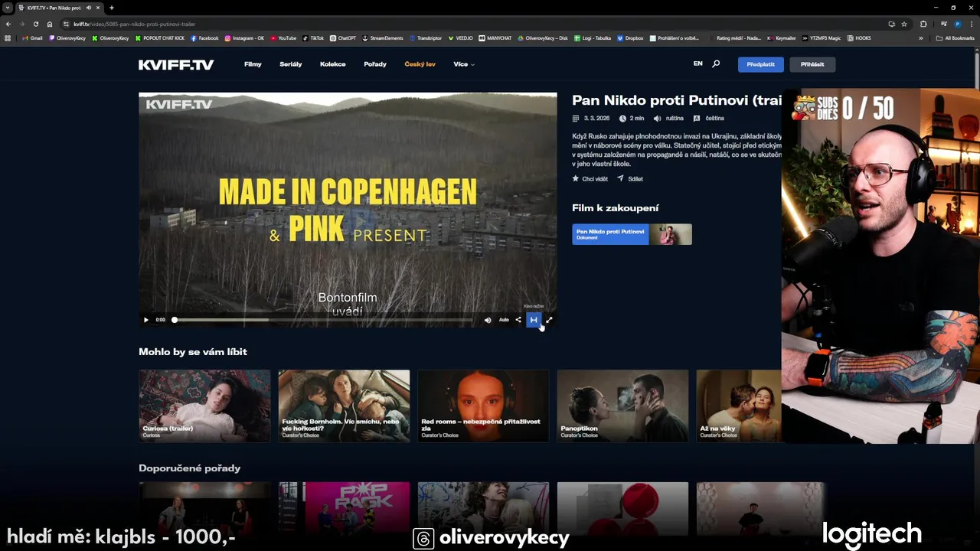Click the KVIFF.TV logo in the header
The image size is (980, 551).
(x=176, y=64)
